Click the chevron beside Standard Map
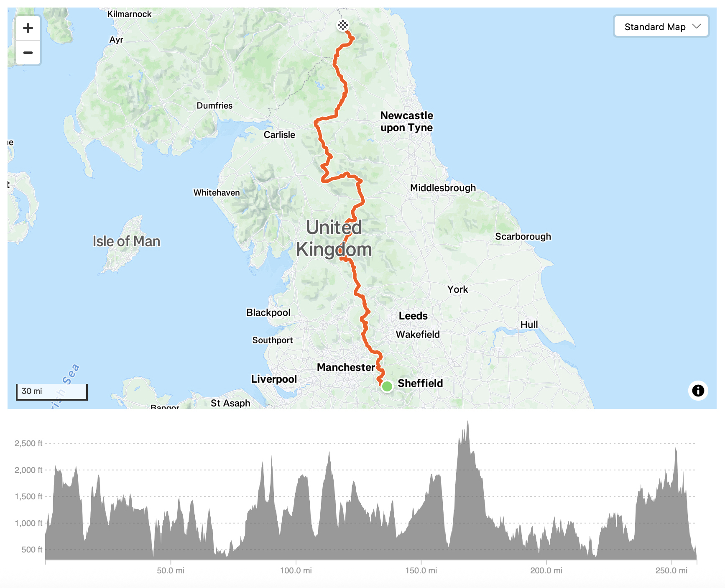725x588 pixels. [696, 26]
